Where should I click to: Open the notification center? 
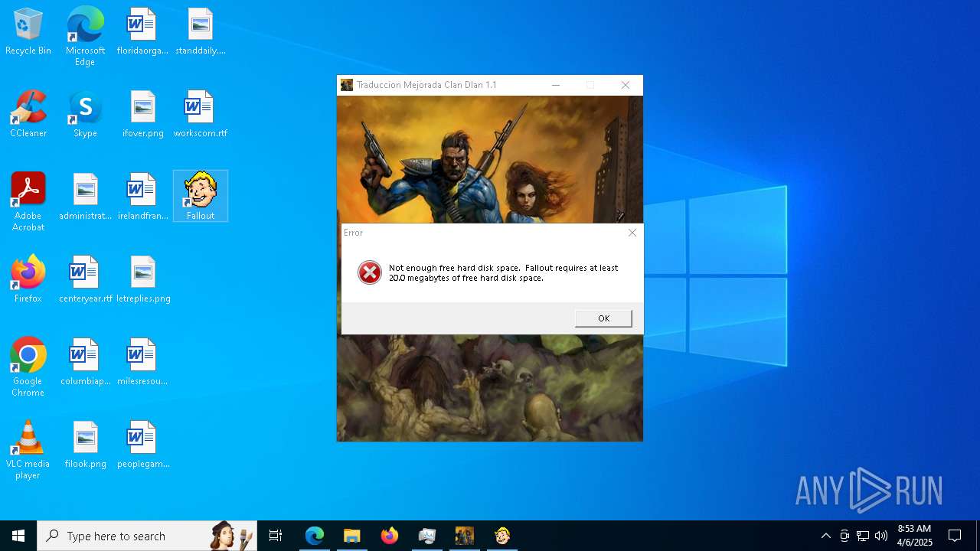[x=955, y=536]
